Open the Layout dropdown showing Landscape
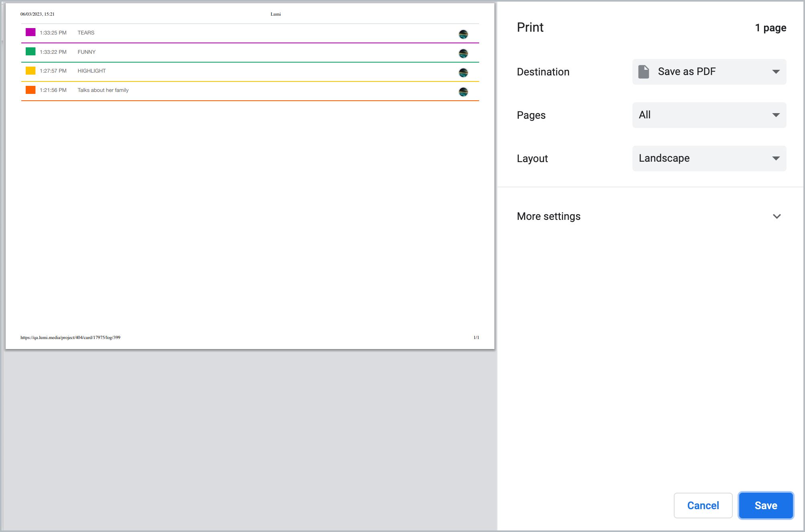Viewport: 805px width, 532px height. click(x=709, y=158)
